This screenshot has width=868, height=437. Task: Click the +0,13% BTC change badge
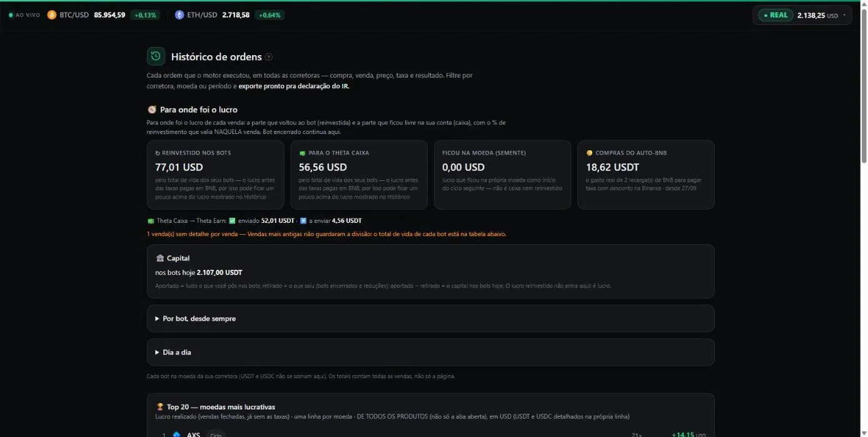click(x=144, y=15)
